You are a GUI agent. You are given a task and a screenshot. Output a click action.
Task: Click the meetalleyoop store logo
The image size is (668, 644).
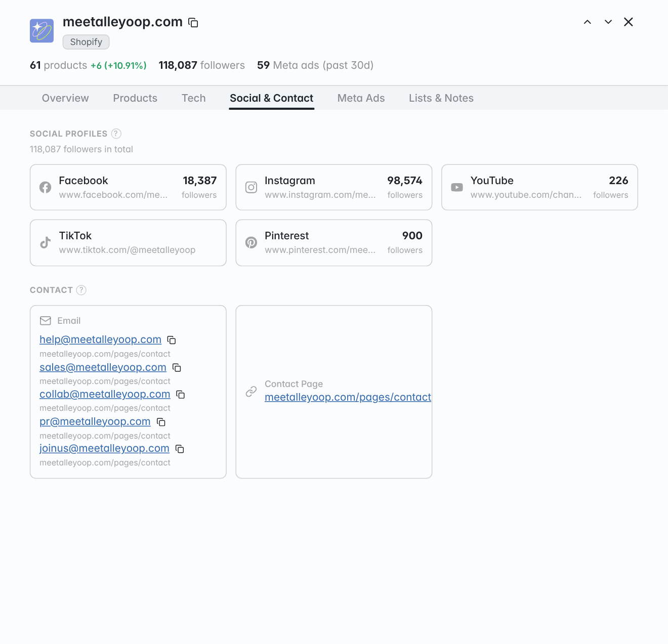click(41, 31)
